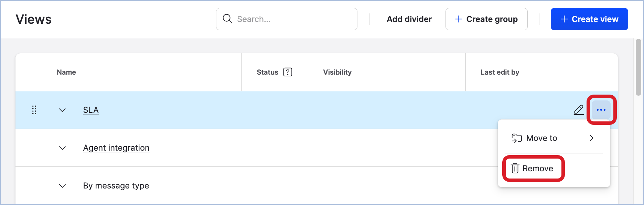This screenshot has height=205, width=644.
Task: Collapse the SLA group chevron
Action: (62, 110)
